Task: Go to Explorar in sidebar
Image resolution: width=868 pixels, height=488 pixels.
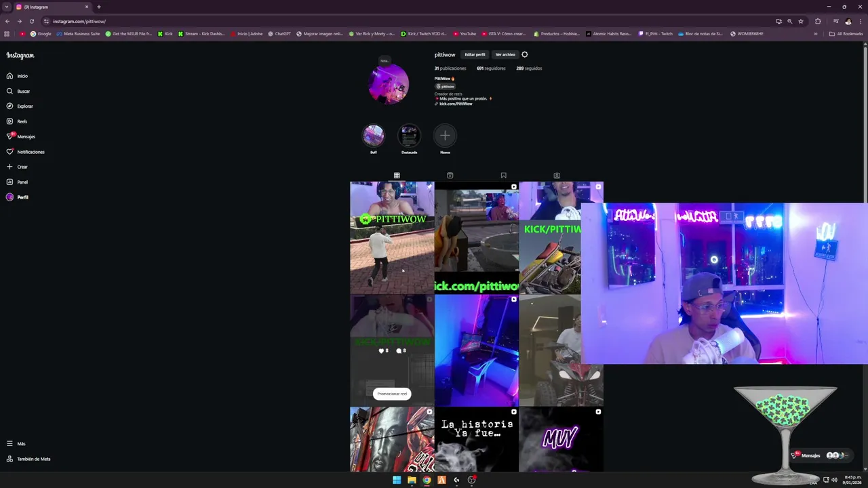Action: pyautogui.click(x=20, y=106)
